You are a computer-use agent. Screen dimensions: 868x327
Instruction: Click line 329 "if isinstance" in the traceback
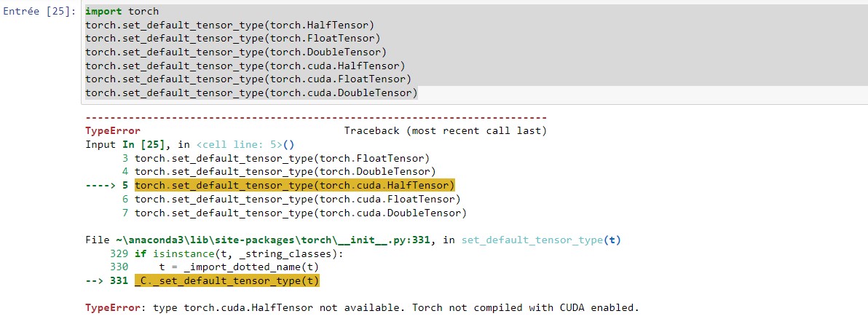click(238, 253)
